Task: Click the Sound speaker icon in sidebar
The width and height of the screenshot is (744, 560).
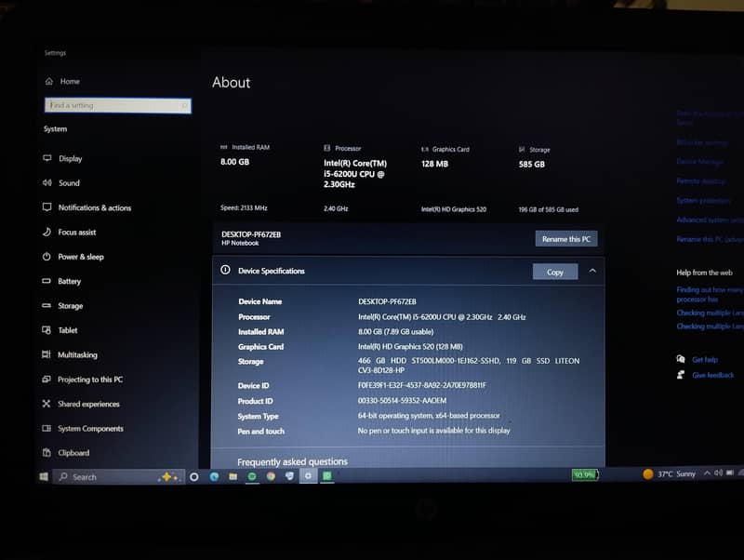Action: [x=47, y=182]
